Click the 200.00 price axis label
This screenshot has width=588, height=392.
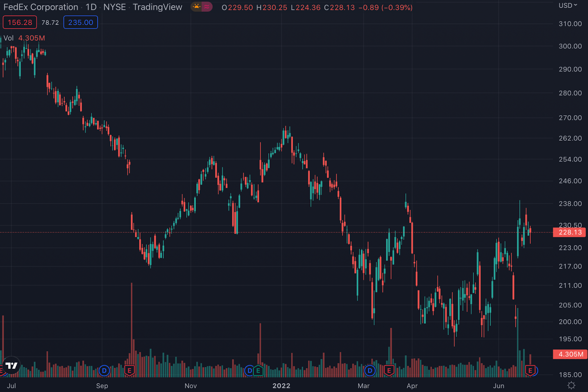click(570, 322)
